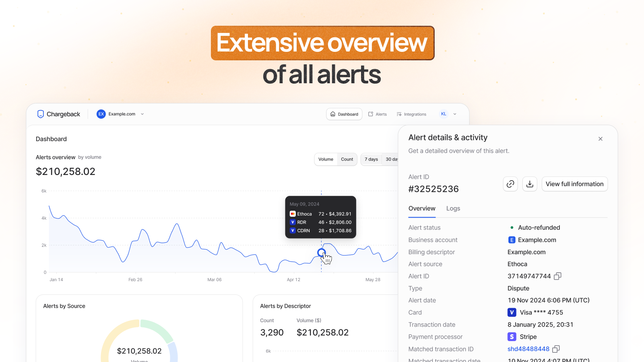Click the Mar 06 axis label
The image size is (644, 362).
(215, 280)
